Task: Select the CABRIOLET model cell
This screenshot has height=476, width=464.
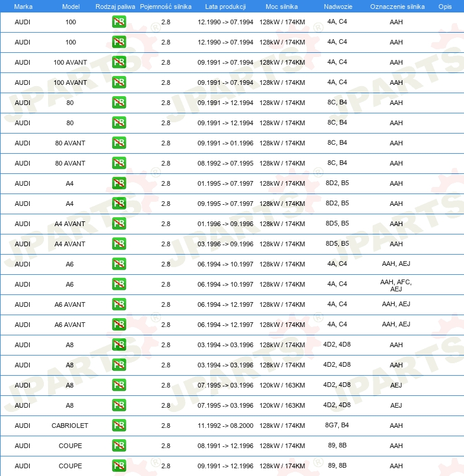Action: point(70,426)
